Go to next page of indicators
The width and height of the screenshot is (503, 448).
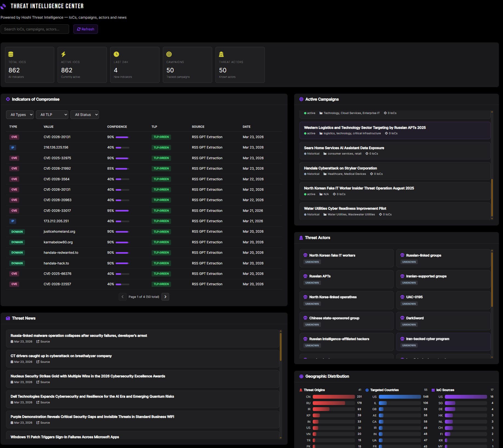165,297
